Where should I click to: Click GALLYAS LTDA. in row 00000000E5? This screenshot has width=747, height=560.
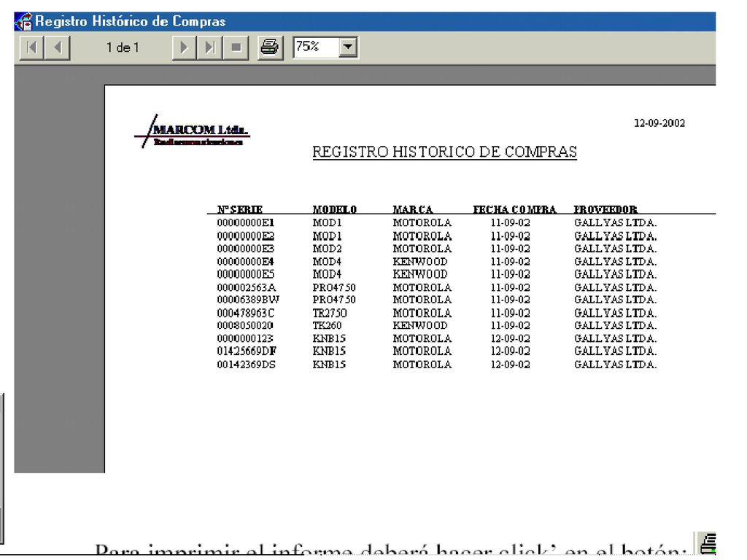coord(616,274)
